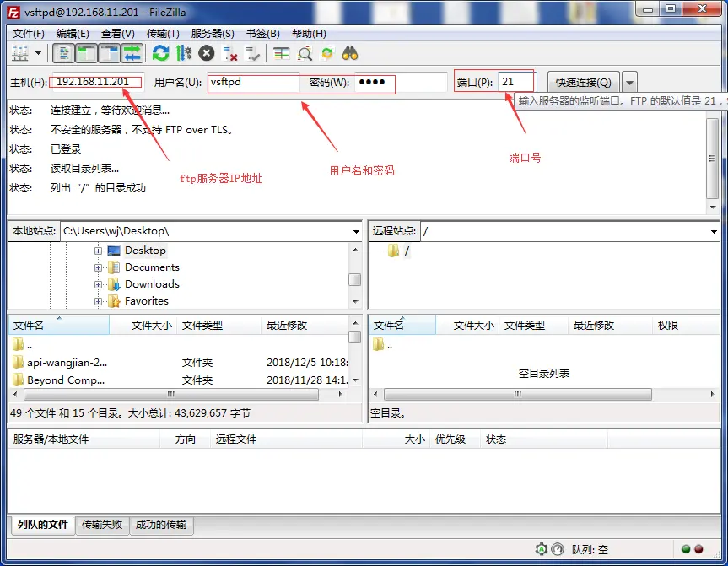
Task: Select the Favorites folder in local tree
Action: click(146, 301)
